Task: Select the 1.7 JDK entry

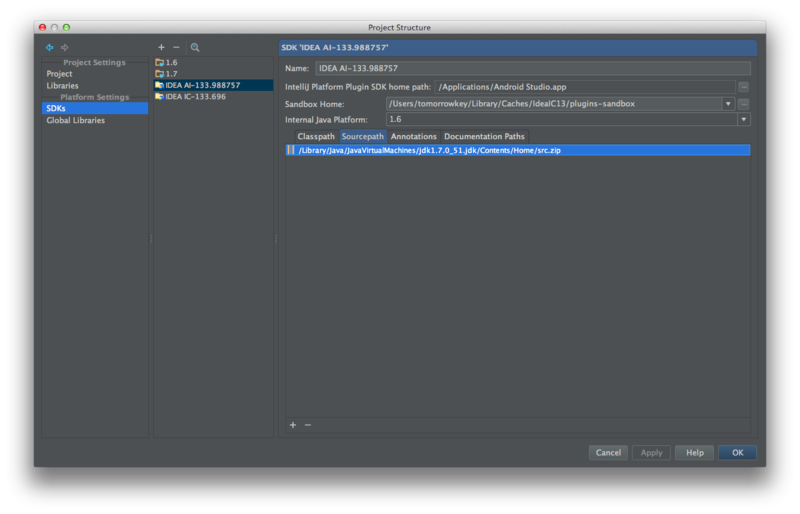Action: (x=213, y=74)
